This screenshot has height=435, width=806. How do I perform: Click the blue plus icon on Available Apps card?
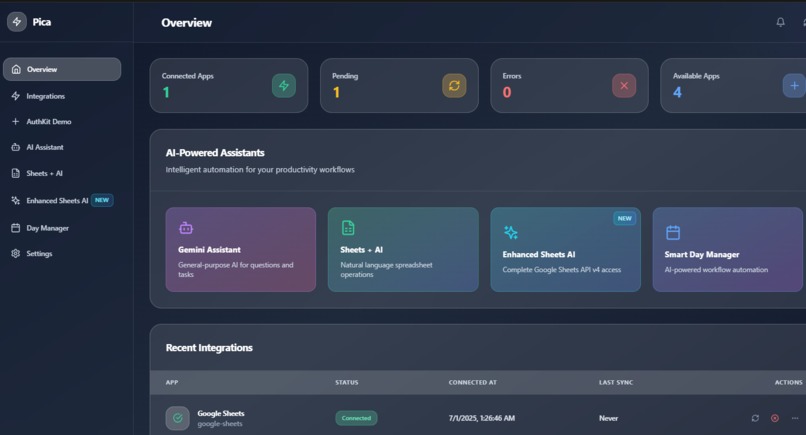click(x=794, y=85)
